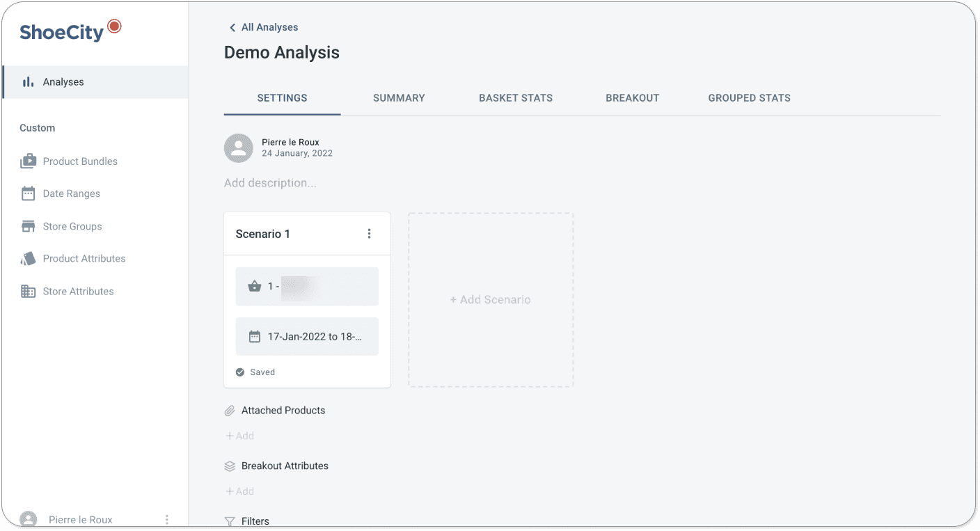
Task: Open Product Bundles from the sidebar
Action: coord(80,161)
